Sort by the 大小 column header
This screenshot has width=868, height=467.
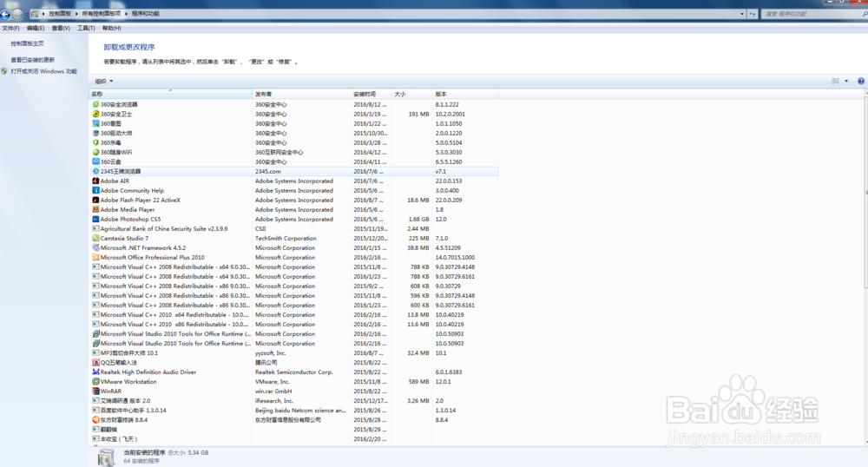pyautogui.click(x=411, y=94)
